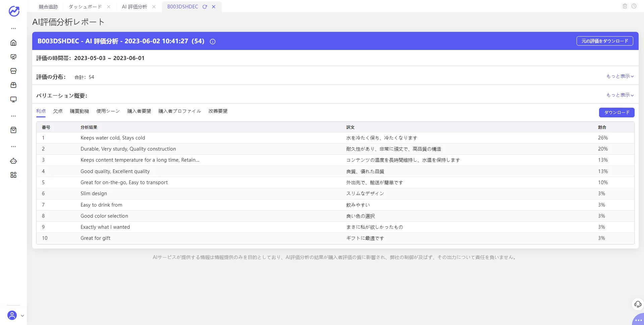Expand もっと表示 for 評価の分布
The image size is (644, 325).
coord(620,76)
